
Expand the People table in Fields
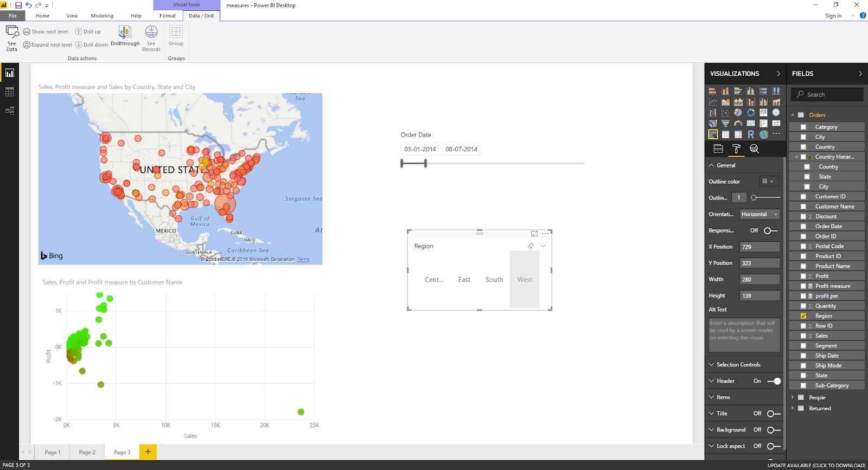pos(793,397)
